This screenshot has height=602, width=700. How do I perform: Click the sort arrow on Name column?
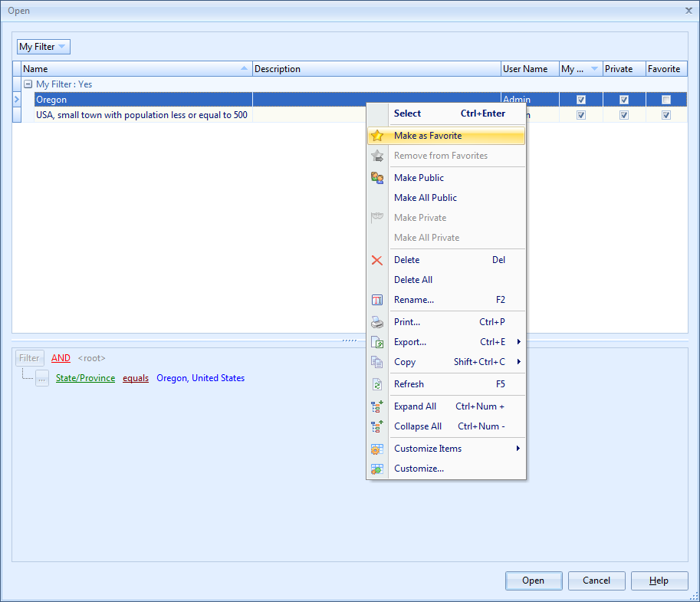(x=244, y=68)
